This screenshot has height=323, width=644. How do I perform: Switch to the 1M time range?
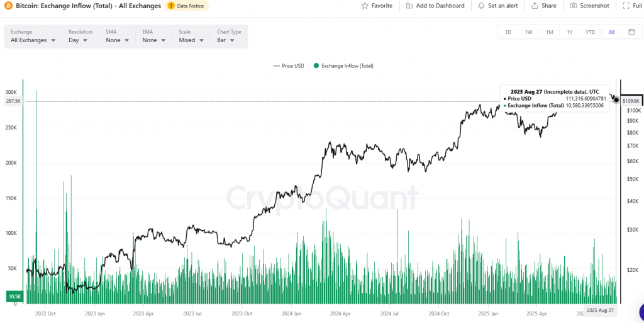tap(549, 32)
